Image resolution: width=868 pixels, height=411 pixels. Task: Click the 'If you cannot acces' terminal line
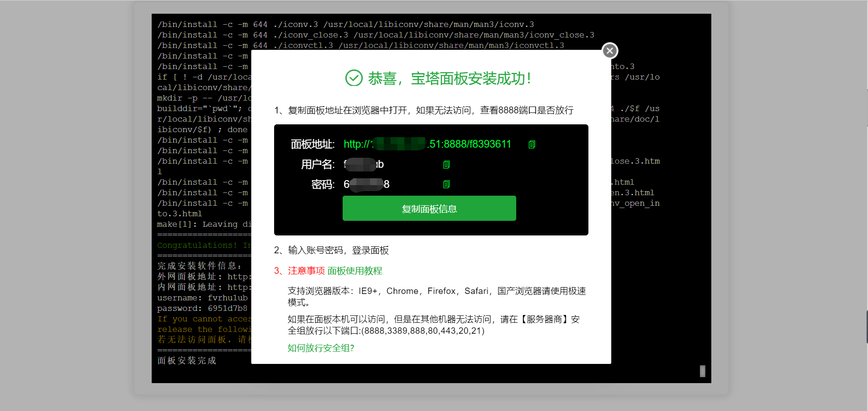(x=204, y=319)
